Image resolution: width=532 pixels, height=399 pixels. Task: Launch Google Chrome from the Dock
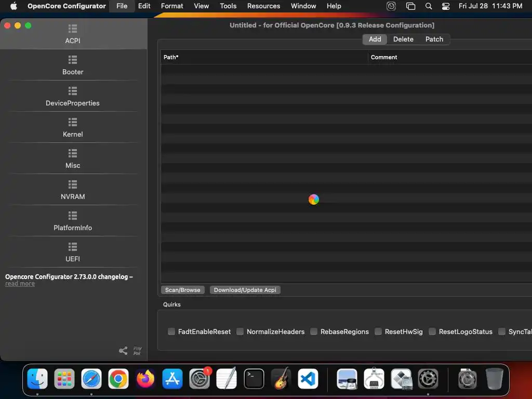click(118, 379)
